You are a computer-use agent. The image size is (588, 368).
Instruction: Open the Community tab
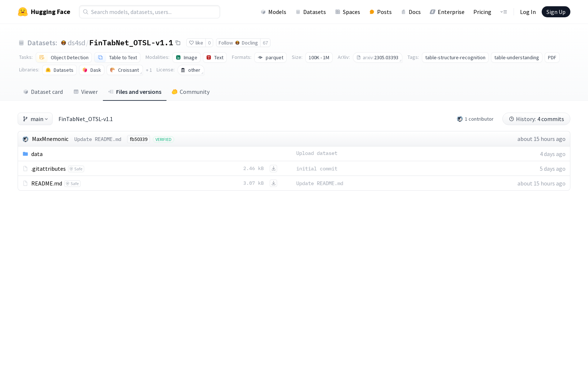(x=190, y=92)
